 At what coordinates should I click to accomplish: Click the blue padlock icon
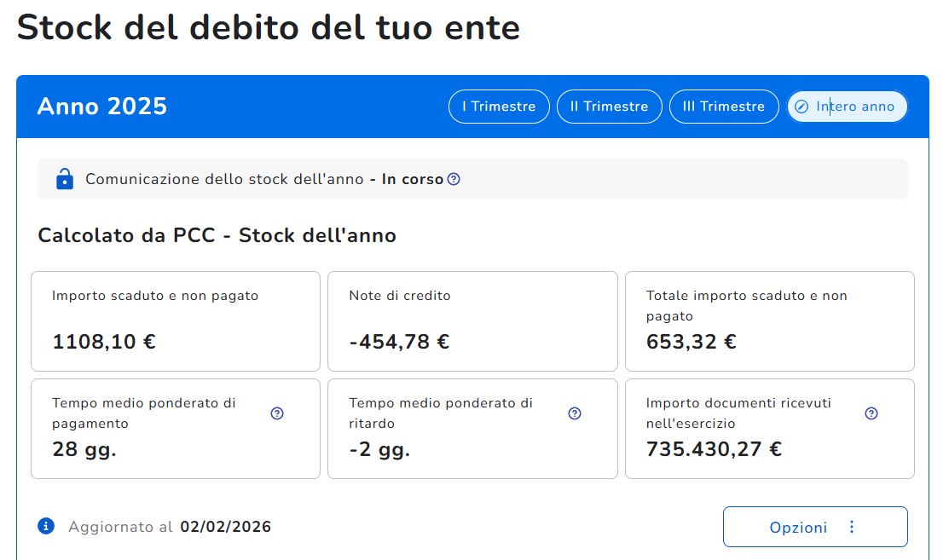64,179
